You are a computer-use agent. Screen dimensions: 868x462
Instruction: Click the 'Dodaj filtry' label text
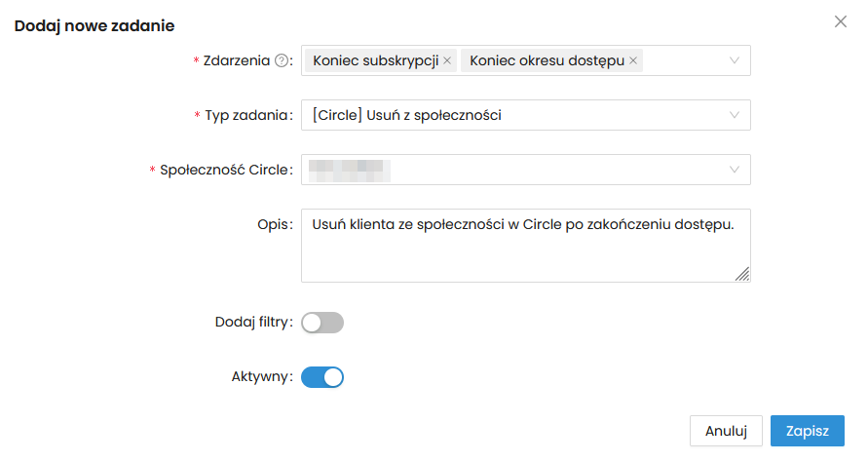click(252, 323)
